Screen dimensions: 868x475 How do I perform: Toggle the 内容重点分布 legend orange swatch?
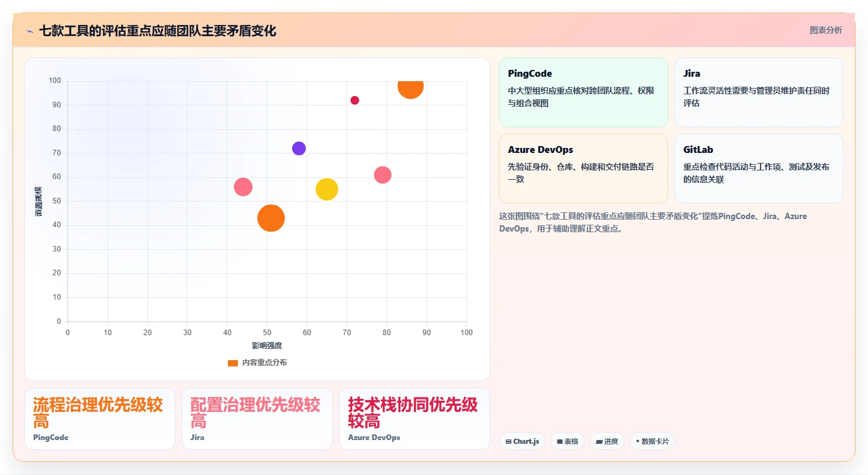tap(233, 363)
